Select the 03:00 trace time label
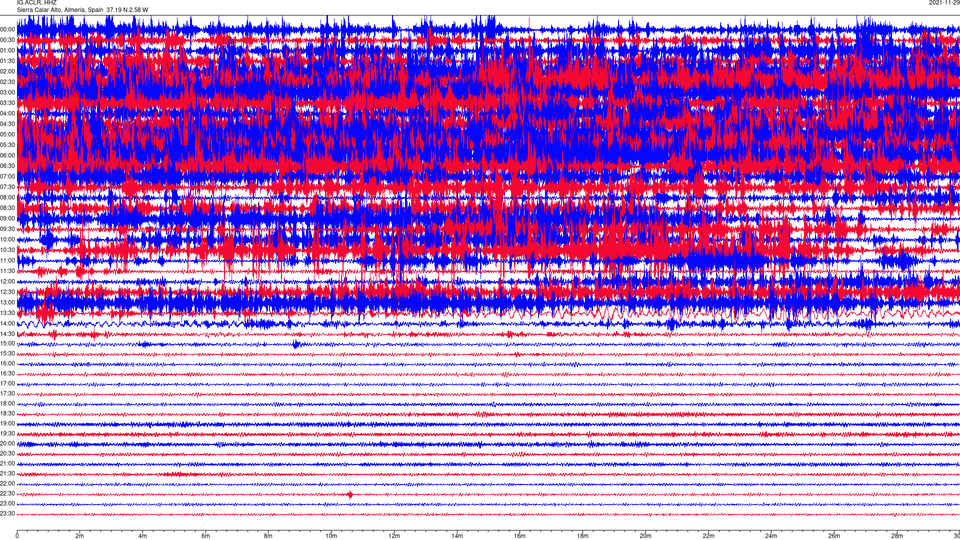This screenshot has height=540, width=960. coord(7,92)
